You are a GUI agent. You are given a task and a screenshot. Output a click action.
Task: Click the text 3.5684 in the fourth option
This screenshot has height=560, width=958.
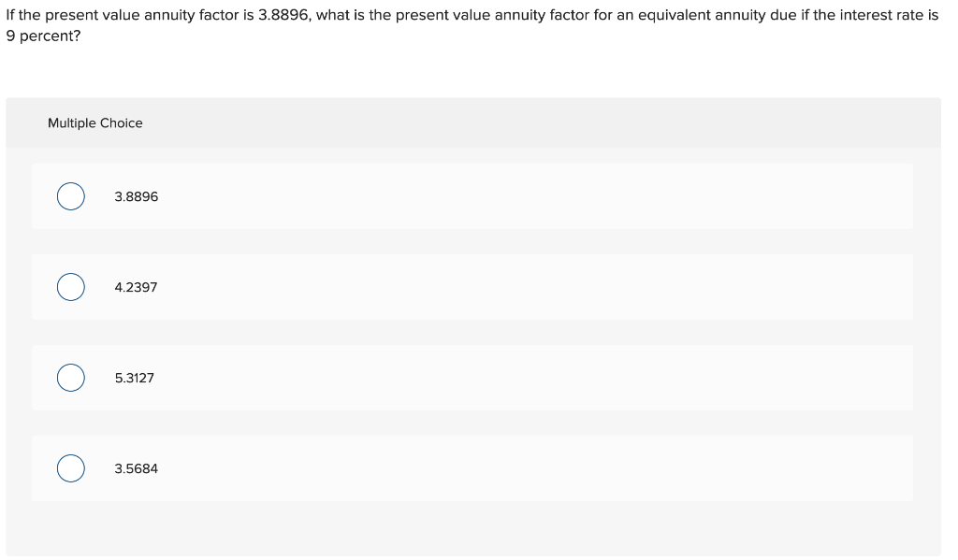[136, 468]
